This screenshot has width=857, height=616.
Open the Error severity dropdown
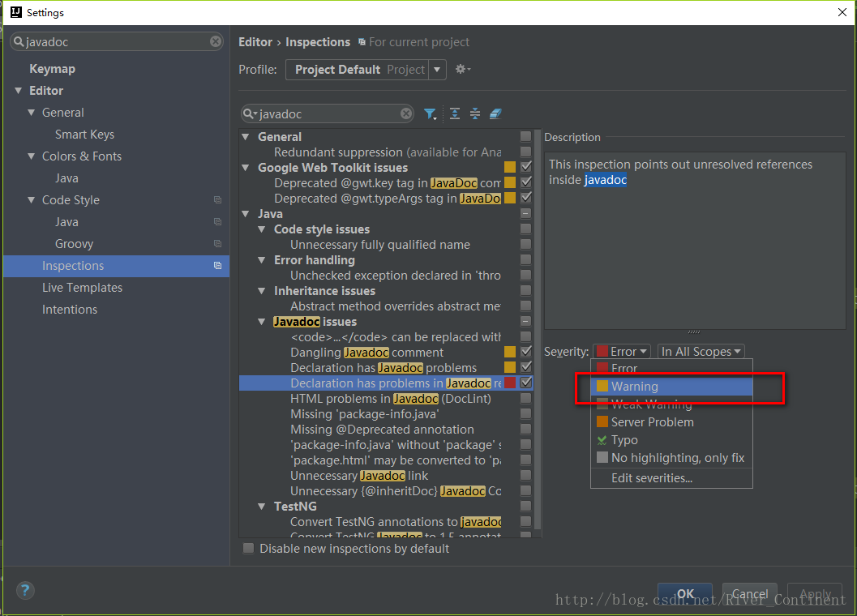621,352
